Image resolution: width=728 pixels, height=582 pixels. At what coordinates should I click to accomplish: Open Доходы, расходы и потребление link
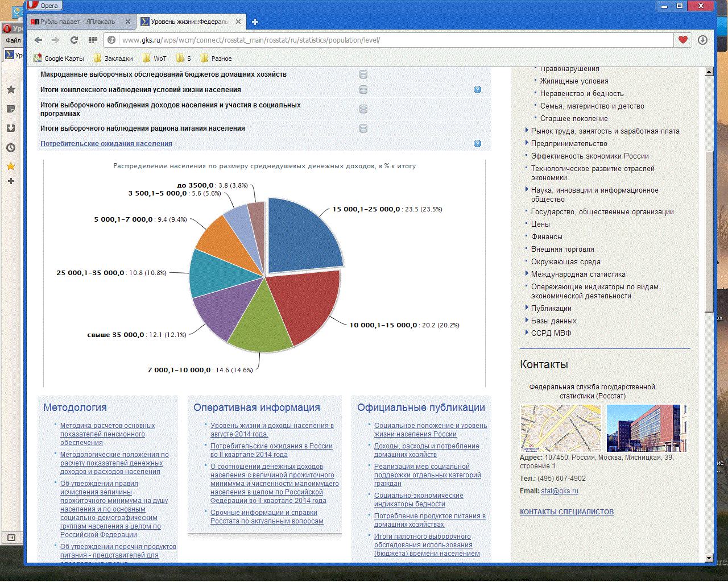click(x=427, y=450)
